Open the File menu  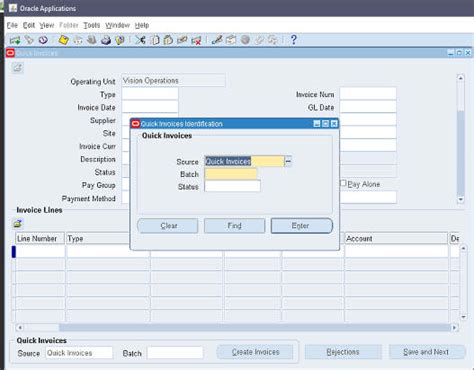point(12,25)
